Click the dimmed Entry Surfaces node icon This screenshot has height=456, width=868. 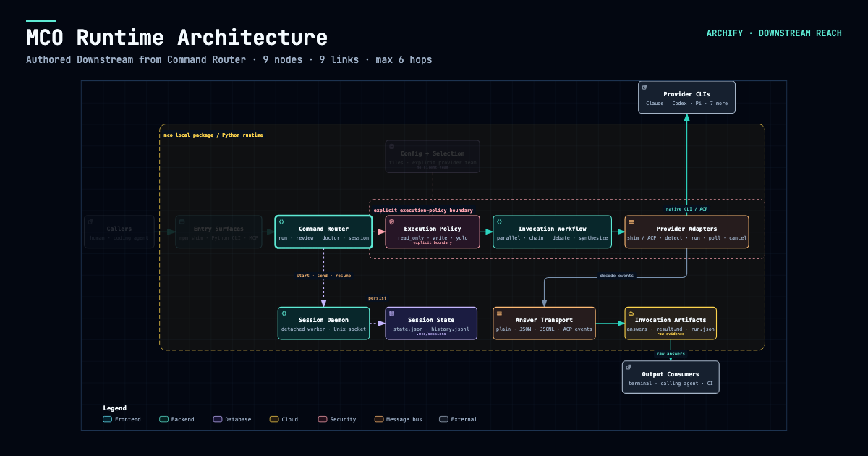182,221
